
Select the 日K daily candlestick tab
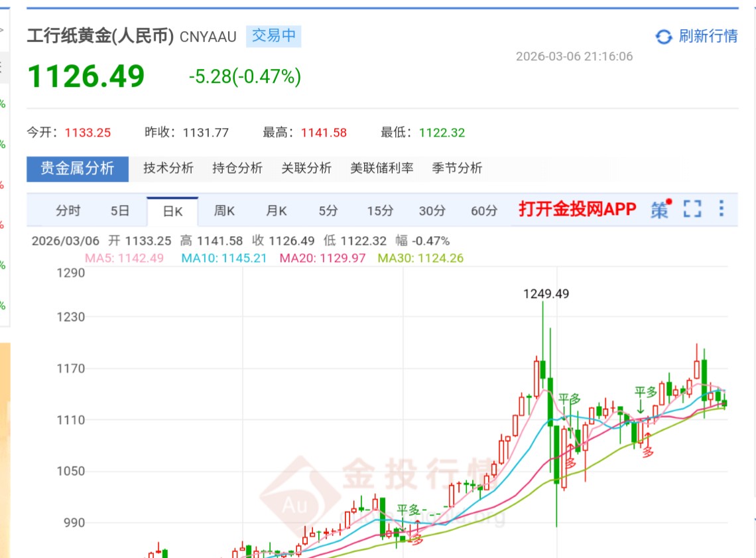(172, 211)
